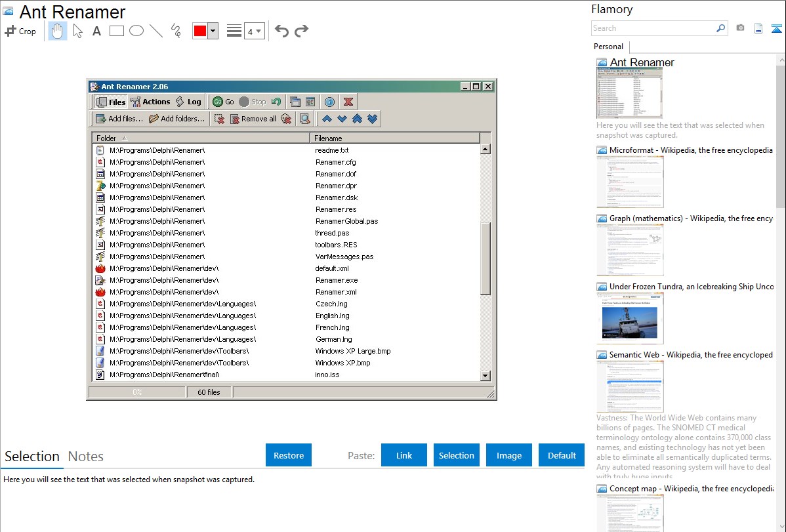This screenshot has width=786, height=532.
Task: Paste as Link
Action: [404, 455]
